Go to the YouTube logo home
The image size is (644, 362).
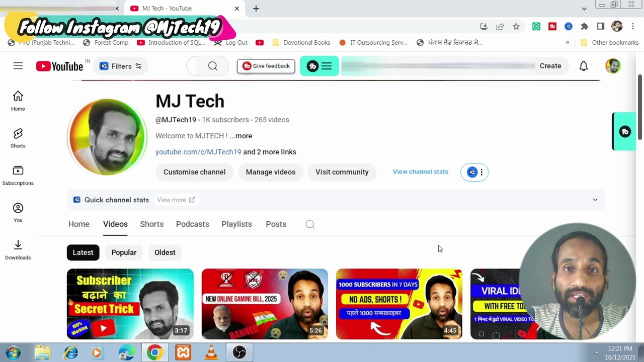point(59,66)
